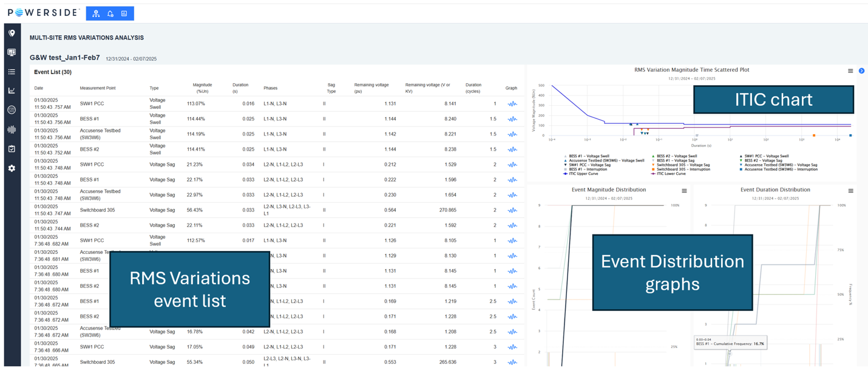
Task: Click the notifications bell in the top blue toolbar
Action: (x=110, y=13)
